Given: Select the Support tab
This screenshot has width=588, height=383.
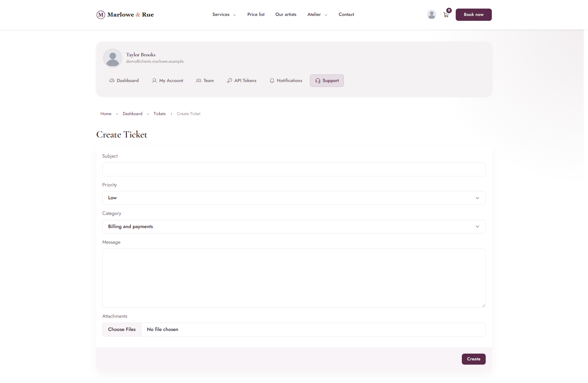Looking at the screenshot, I should [x=327, y=81].
